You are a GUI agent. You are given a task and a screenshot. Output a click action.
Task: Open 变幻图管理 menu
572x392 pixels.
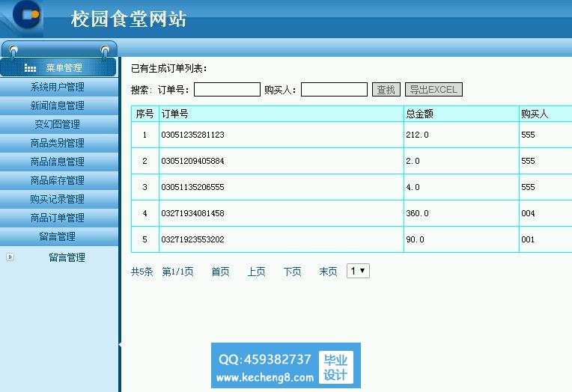[x=58, y=124]
